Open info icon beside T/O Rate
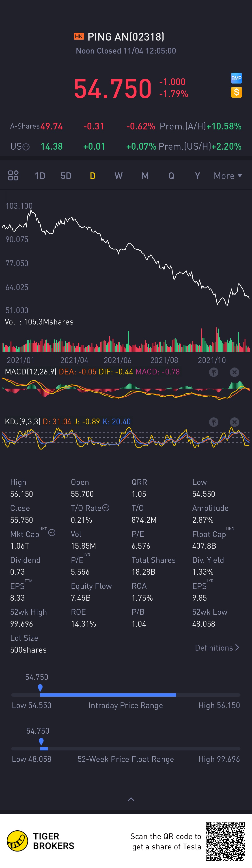252x868 pixels. [106, 507]
